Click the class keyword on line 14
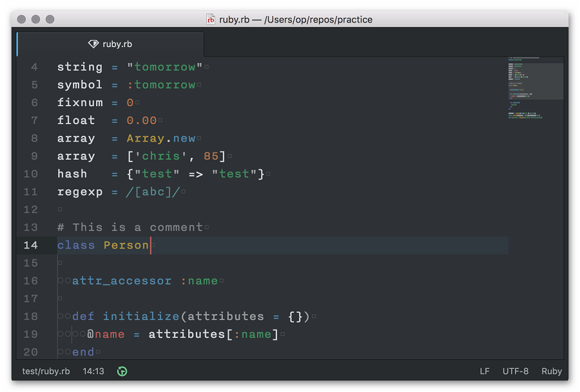 tap(76, 245)
